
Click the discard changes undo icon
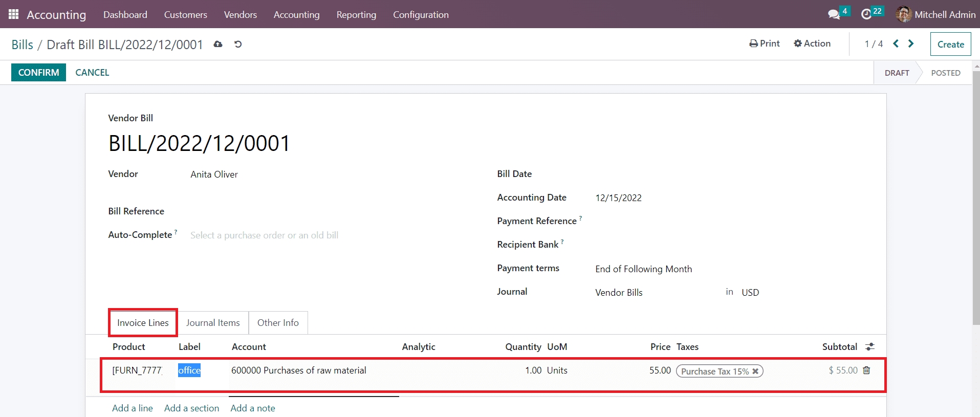238,45
